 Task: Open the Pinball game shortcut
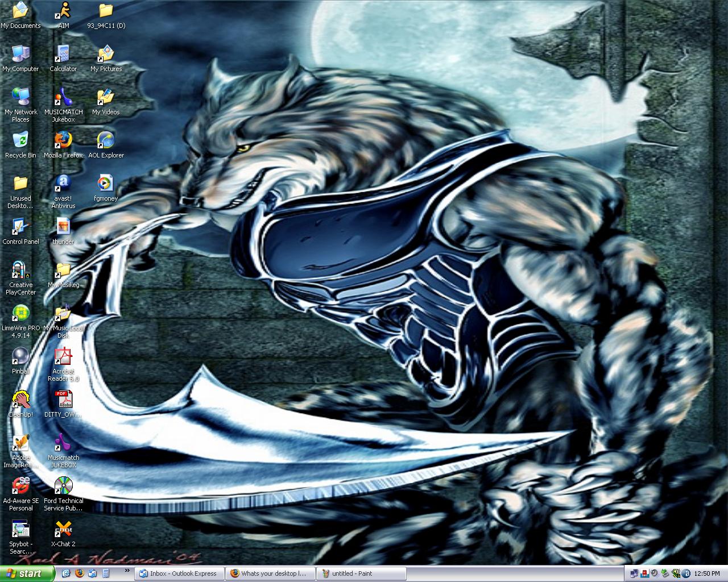[20, 356]
